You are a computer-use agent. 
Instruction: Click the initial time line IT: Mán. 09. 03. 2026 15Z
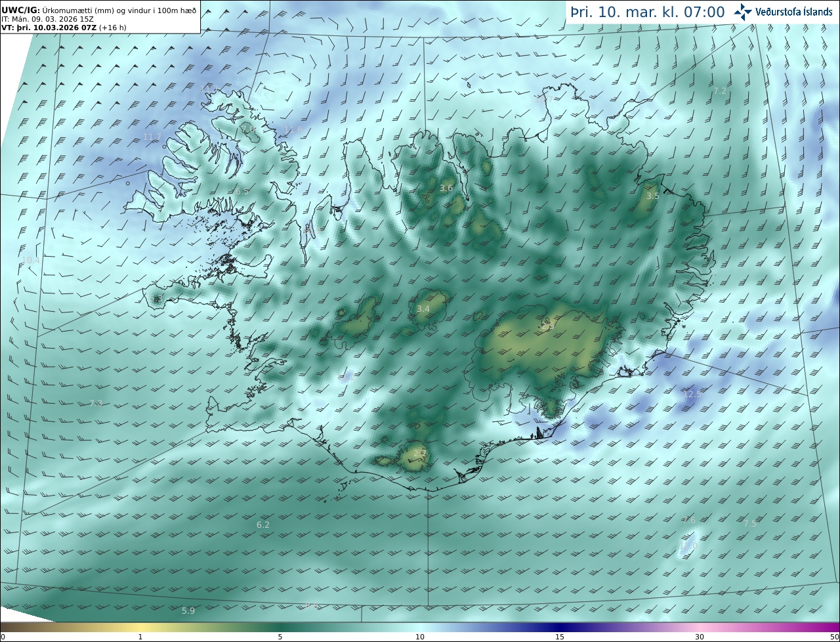(x=47, y=19)
